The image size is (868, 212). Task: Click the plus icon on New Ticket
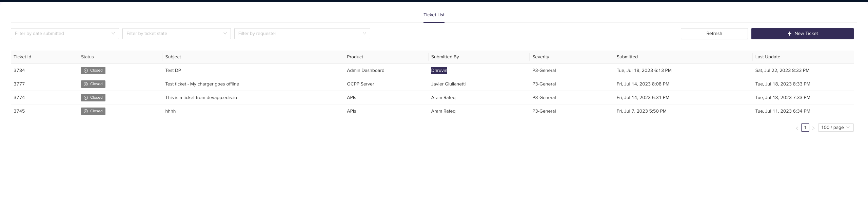tap(789, 34)
